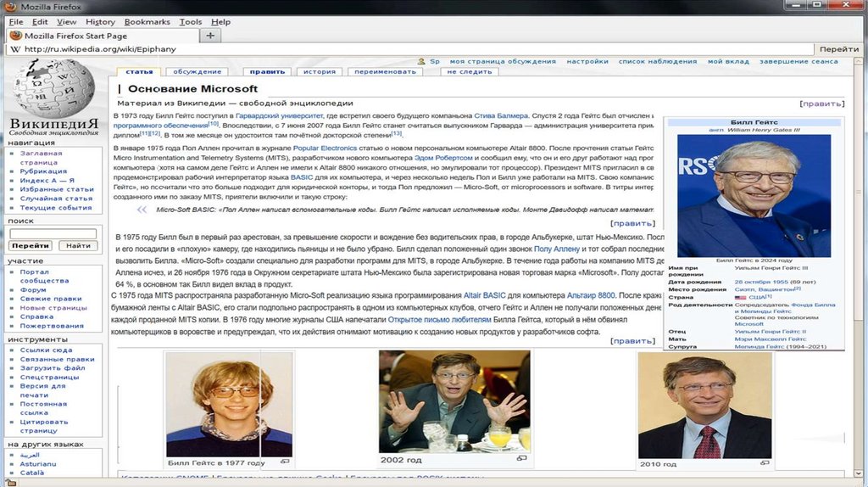Click the Wikipedia search input field
868x487 pixels.
(53, 234)
